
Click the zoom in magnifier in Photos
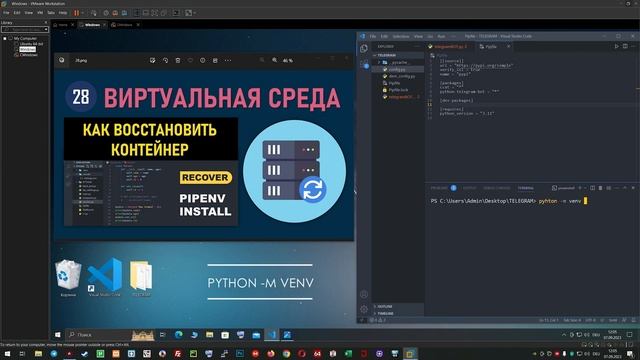click(275, 60)
